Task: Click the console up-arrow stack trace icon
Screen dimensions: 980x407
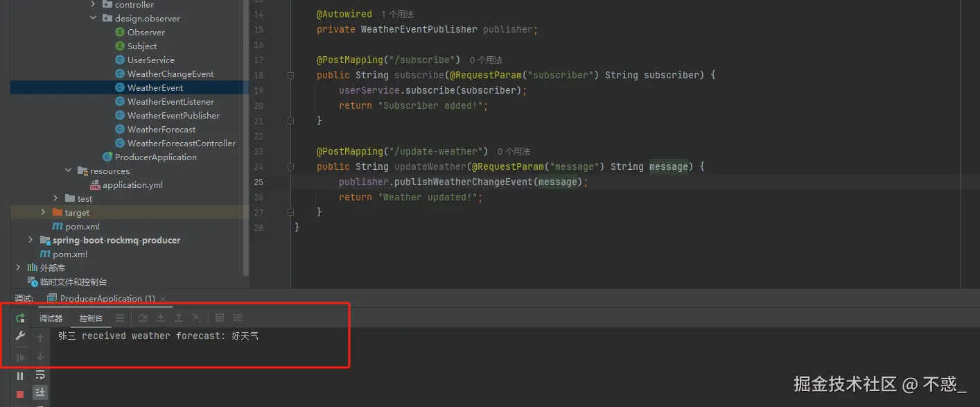Action: tap(40, 338)
